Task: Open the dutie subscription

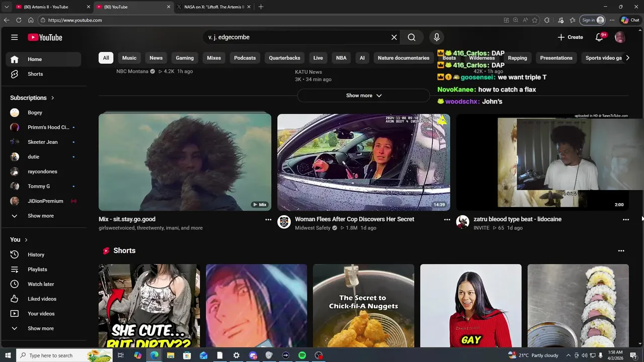Action: click(x=43, y=157)
